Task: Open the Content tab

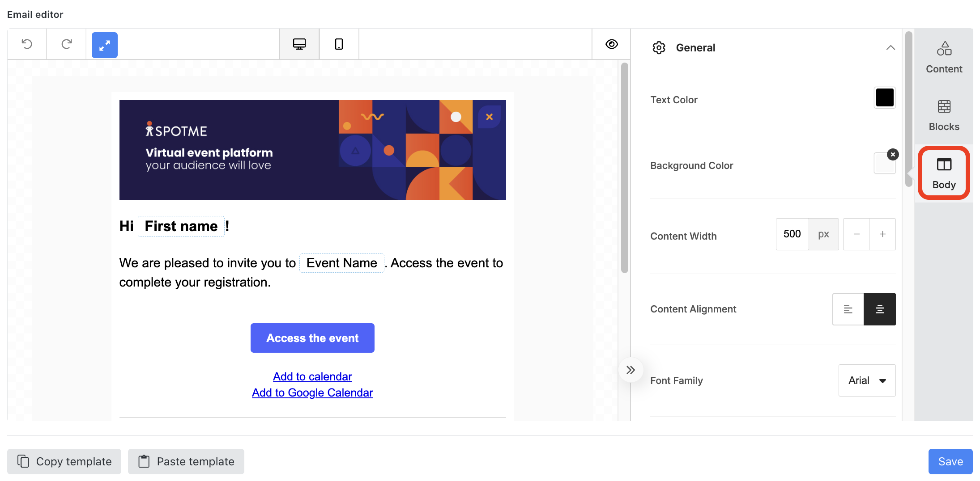Action: tap(944, 58)
